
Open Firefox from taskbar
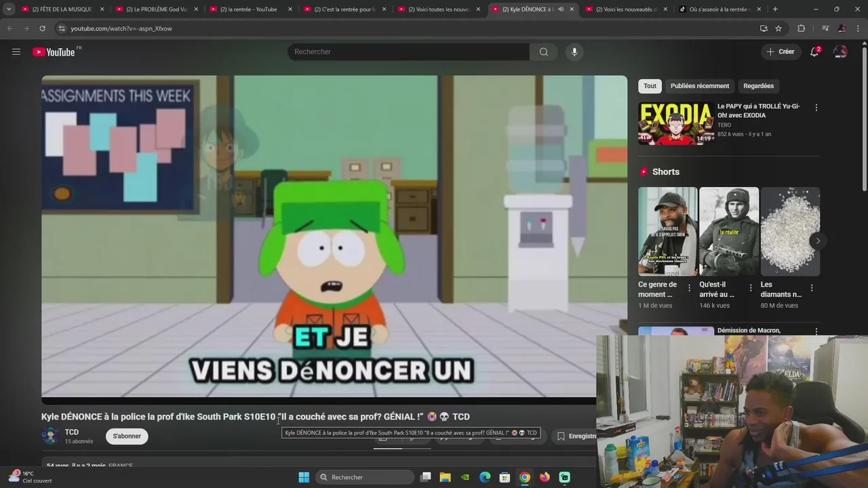pos(545,477)
